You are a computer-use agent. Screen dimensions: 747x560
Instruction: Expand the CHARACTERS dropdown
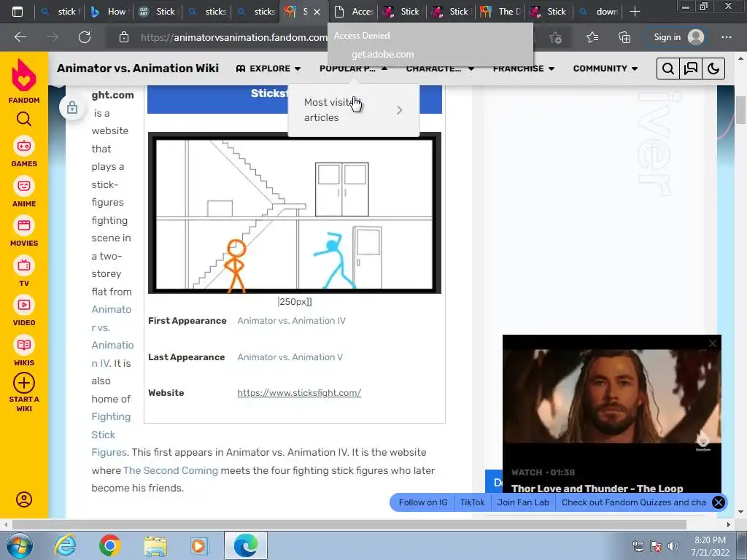(x=440, y=69)
